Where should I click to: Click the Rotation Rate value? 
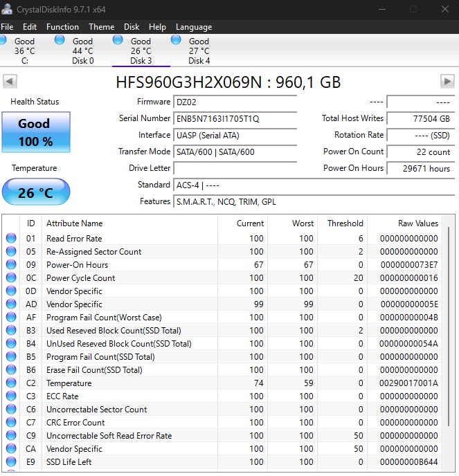click(x=421, y=135)
